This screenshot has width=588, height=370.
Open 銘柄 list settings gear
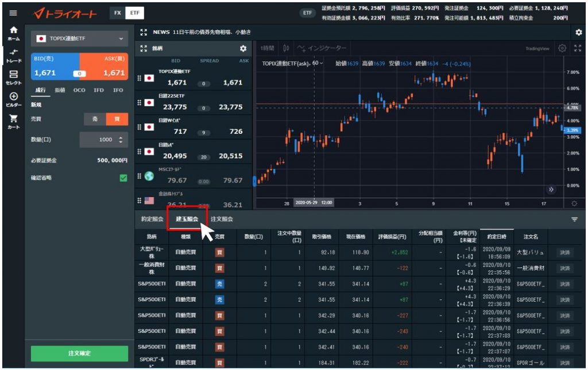pyautogui.click(x=243, y=49)
